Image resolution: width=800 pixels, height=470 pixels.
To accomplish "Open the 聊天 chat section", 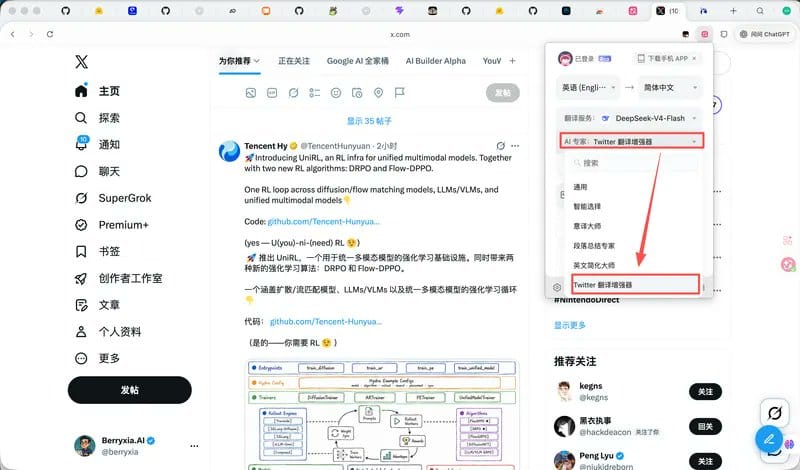I will point(97,171).
